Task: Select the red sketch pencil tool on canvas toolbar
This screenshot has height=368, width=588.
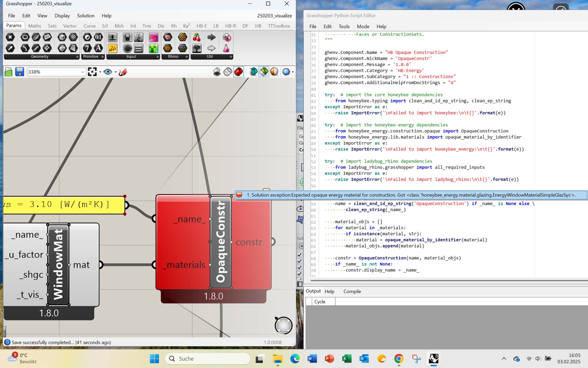Action: (x=123, y=72)
